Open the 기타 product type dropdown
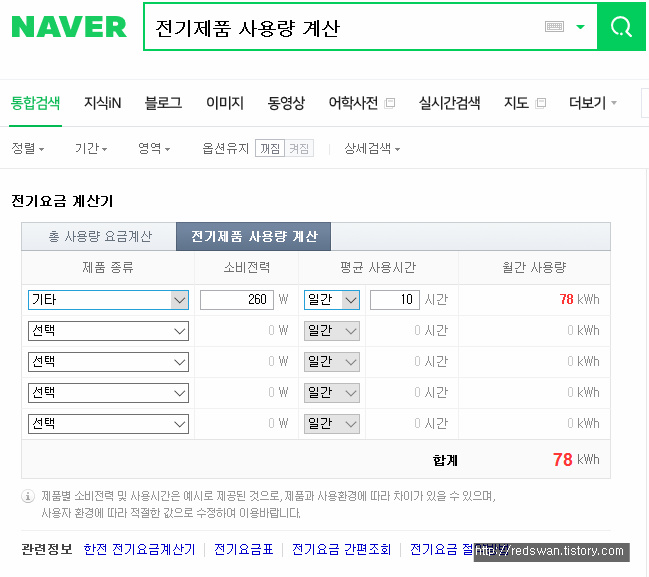This screenshot has height=577, width=649. coord(108,300)
